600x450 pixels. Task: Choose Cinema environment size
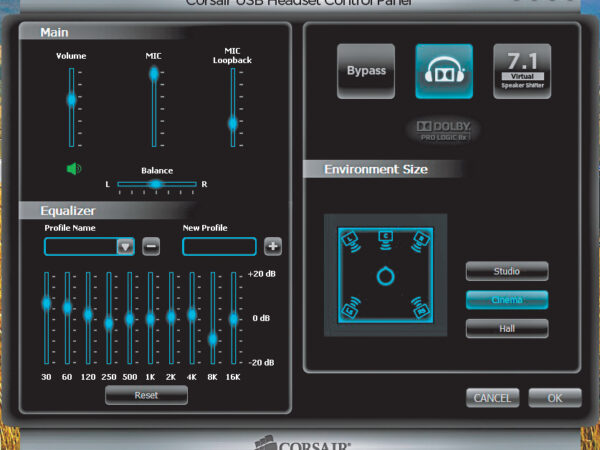pos(506,300)
